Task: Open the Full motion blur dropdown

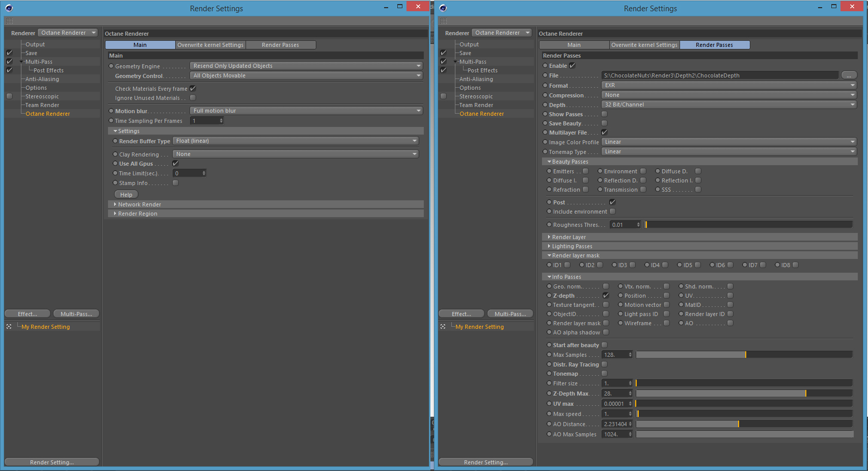Action: pyautogui.click(x=307, y=111)
